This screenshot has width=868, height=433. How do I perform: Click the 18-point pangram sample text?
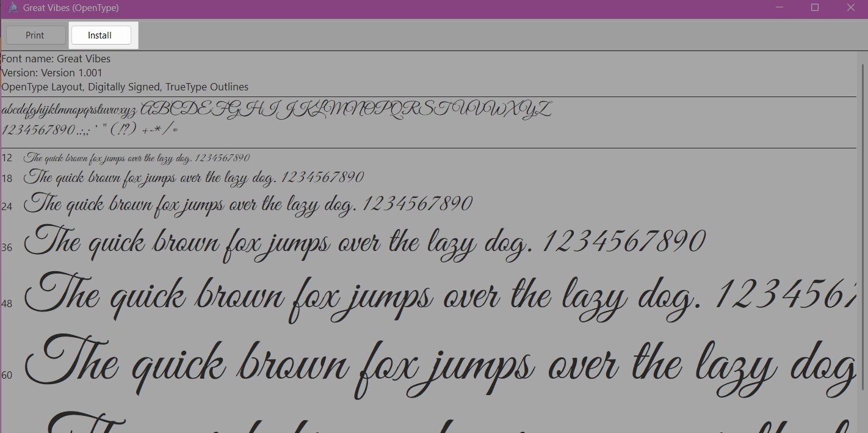pyautogui.click(x=193, y=178)
